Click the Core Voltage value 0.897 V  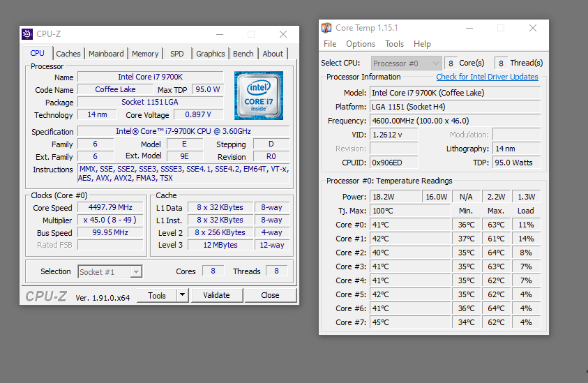click(198, 114)
